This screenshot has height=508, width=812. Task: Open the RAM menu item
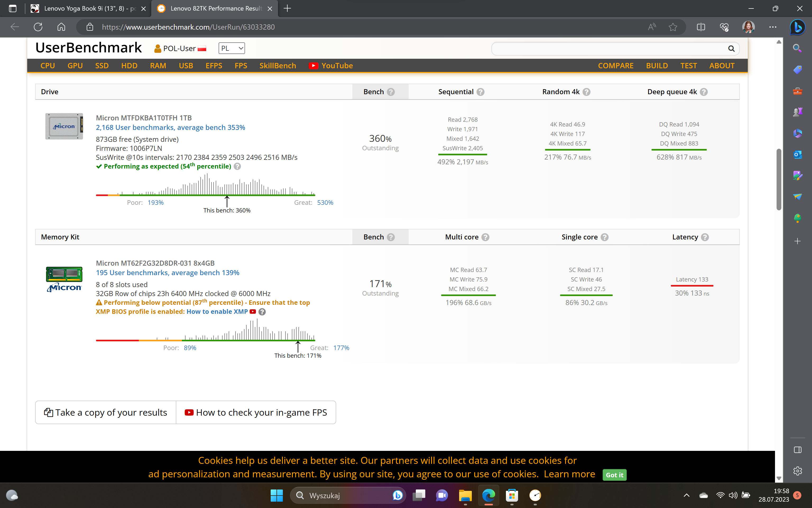click(158, 66)
